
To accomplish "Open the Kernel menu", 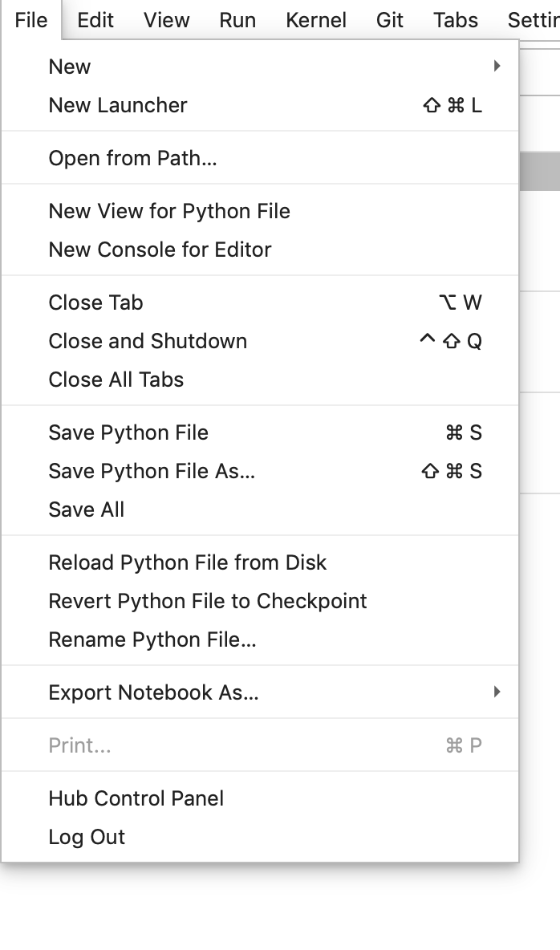I will [315, 21].
